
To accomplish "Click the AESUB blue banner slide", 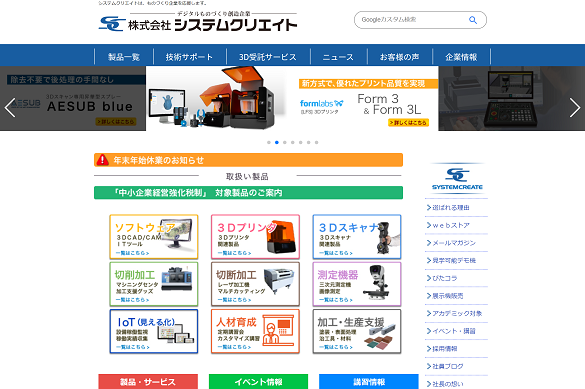I will (x=73, y=98).
